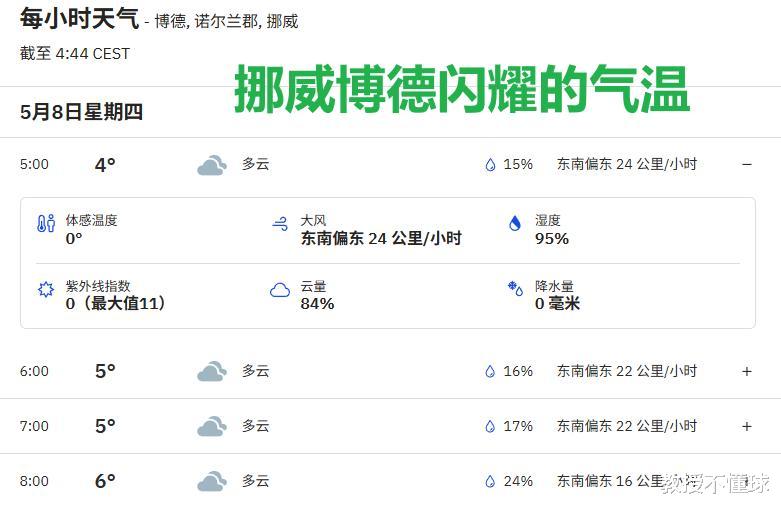Click the UV index sun icon

46,290
